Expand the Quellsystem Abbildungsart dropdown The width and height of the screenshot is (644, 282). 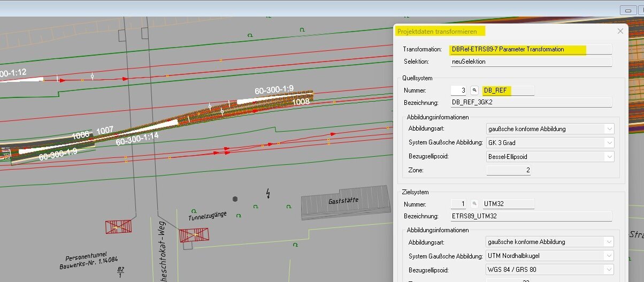coord(609,129)
